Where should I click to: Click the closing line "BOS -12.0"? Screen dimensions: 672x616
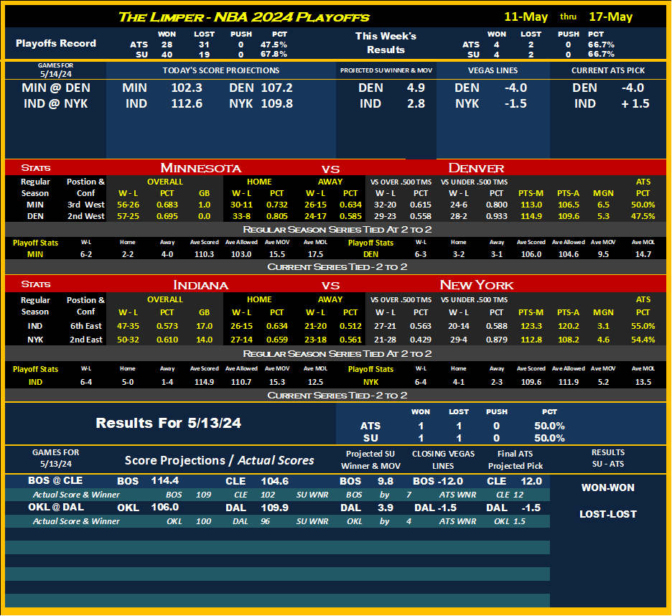[438, 482]
